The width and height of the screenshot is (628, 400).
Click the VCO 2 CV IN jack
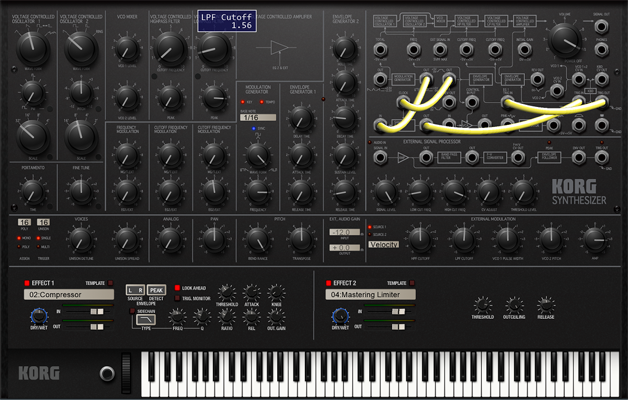(x=557, y=91)
